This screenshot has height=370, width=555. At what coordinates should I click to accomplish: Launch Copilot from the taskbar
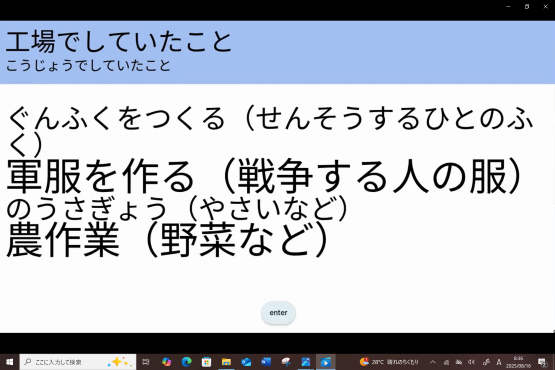(166, 362)
